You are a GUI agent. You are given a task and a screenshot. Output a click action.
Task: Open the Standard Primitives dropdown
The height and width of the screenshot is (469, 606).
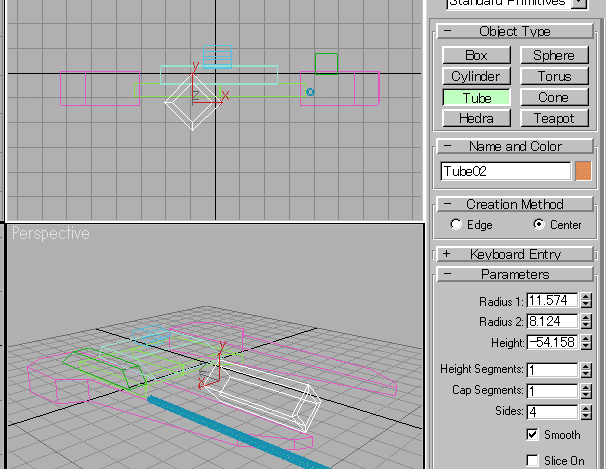click(x=579, y=3)
